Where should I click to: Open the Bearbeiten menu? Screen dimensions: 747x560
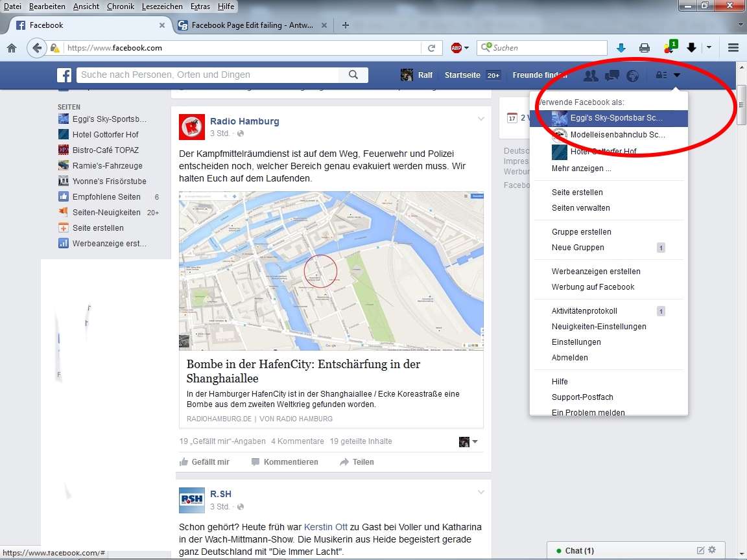pos(47,6)
